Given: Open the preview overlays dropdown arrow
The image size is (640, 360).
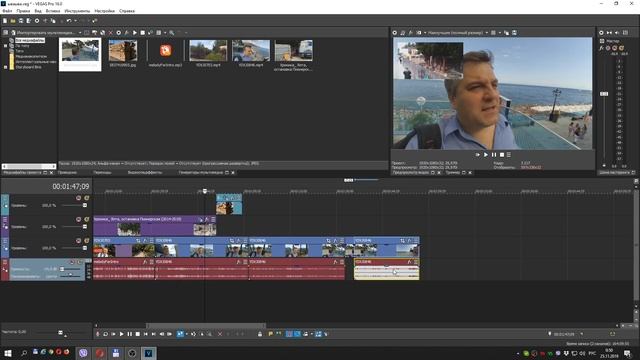Looking at the screenshot, I should (500, 33).
